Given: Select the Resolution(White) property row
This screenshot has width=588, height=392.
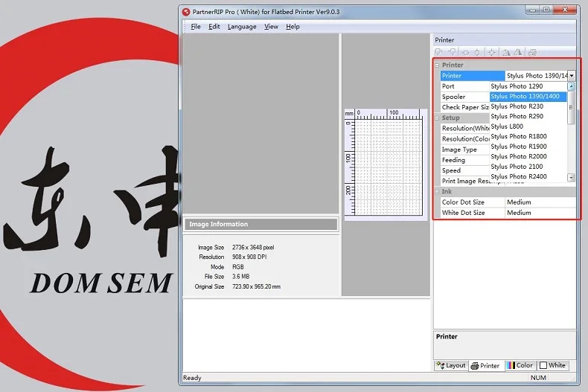Looking at the screenshot, I should (465, 129).
